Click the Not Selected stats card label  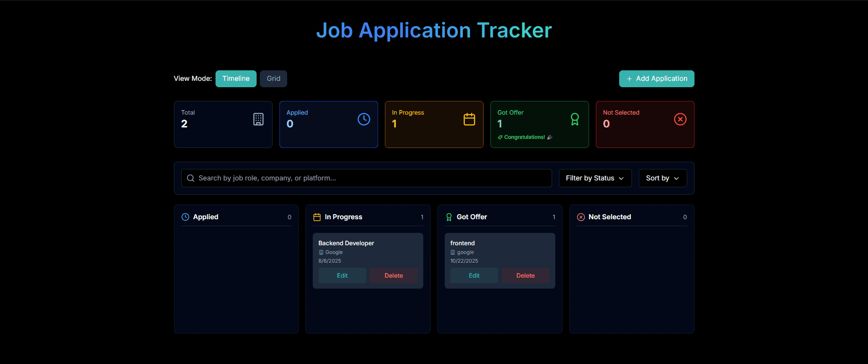[x=621, y=112]
